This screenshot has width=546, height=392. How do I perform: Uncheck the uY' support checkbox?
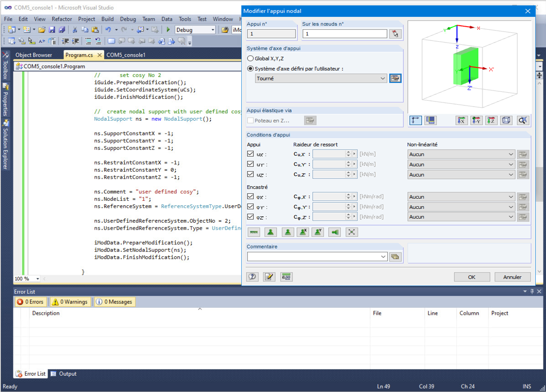251,164
